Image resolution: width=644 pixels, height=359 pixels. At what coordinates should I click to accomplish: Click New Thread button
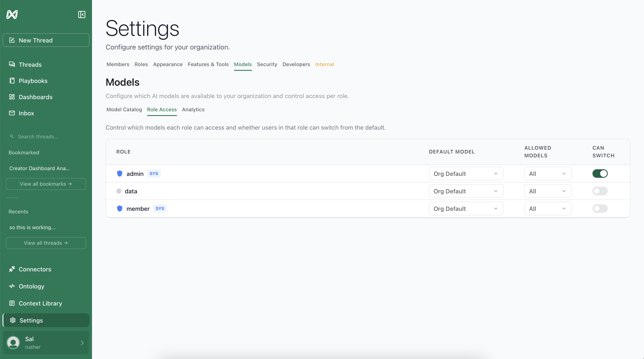46,40
